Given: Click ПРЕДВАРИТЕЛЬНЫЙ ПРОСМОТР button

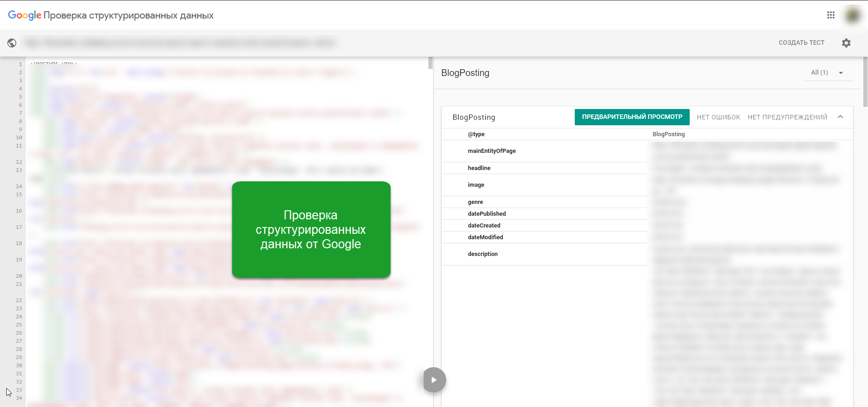Looking at the screenshot, I should pyautogui.click(x=632, y=117).
